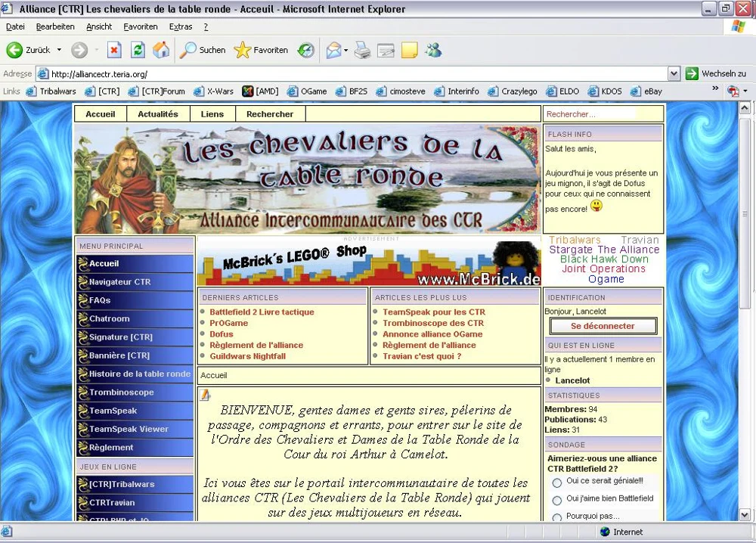Expand the Zurück history dropdown arrow
Image resolution: width=756 pixels, height=543 pixels.
59,50
